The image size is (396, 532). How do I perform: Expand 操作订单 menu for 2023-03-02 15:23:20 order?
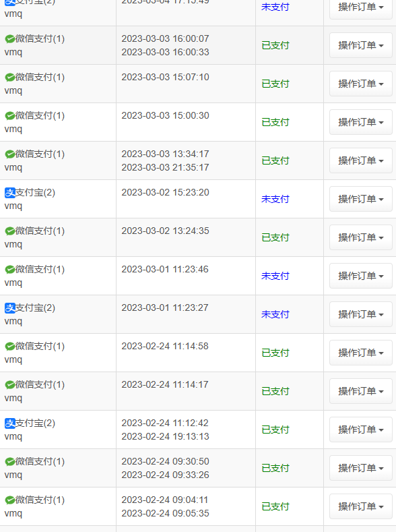click(361, 199)
